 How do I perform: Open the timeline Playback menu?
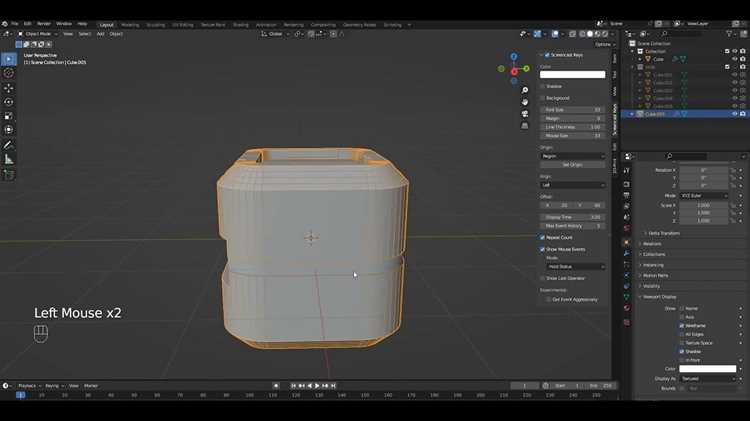(27, 386)
